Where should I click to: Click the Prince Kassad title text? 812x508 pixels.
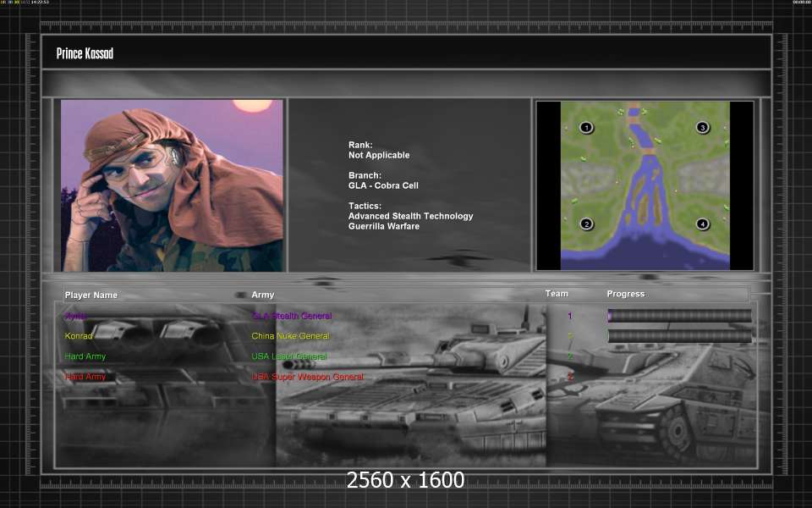[x=85, y=53]
